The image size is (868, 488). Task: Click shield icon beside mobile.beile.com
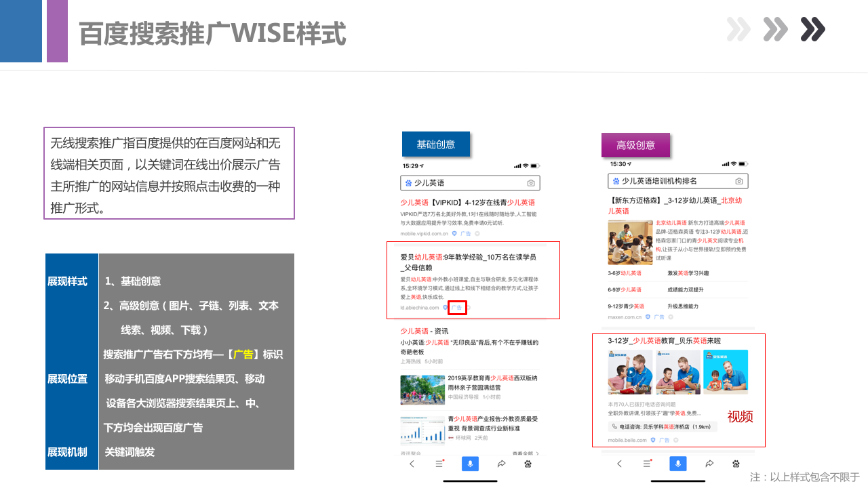point(654,440)
